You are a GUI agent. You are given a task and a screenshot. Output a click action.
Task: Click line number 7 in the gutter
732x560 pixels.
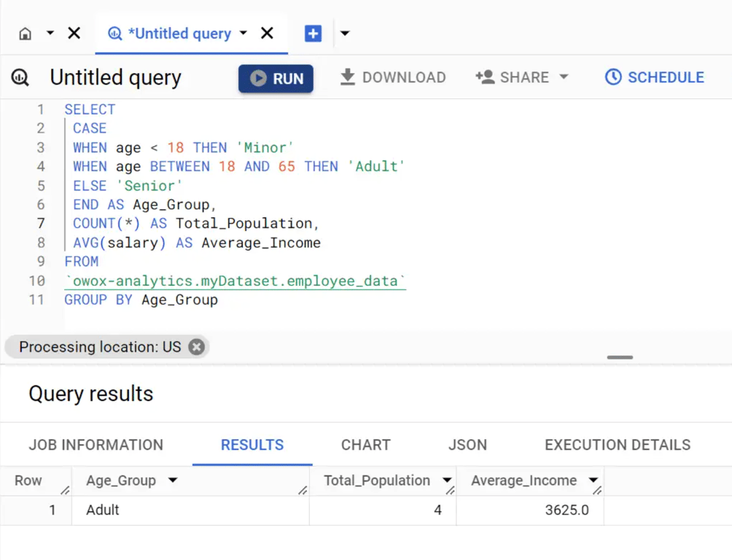pyautogui.click(x=41, y=224)
